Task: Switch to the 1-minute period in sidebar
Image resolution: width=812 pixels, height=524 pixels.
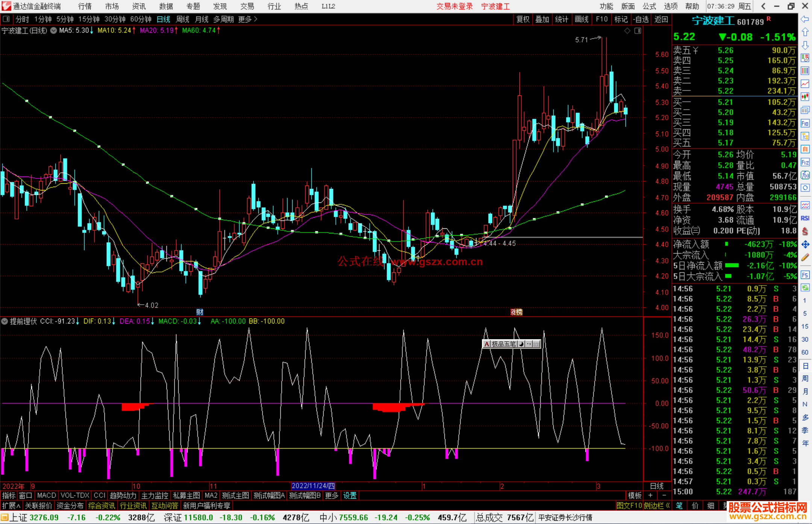Action: (805, 301)
